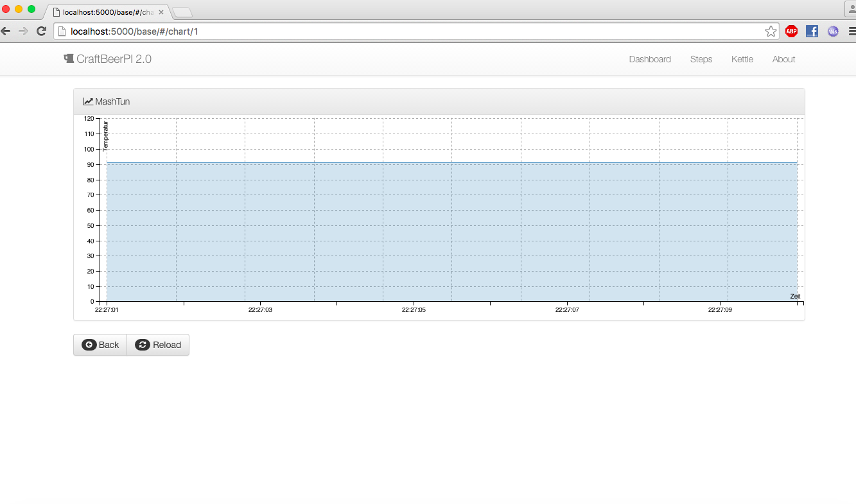The height and width of the screenshot is (504, 856).
Task: Click the CraftBeerPI beer mug logo icon
Action: (69, 58)
